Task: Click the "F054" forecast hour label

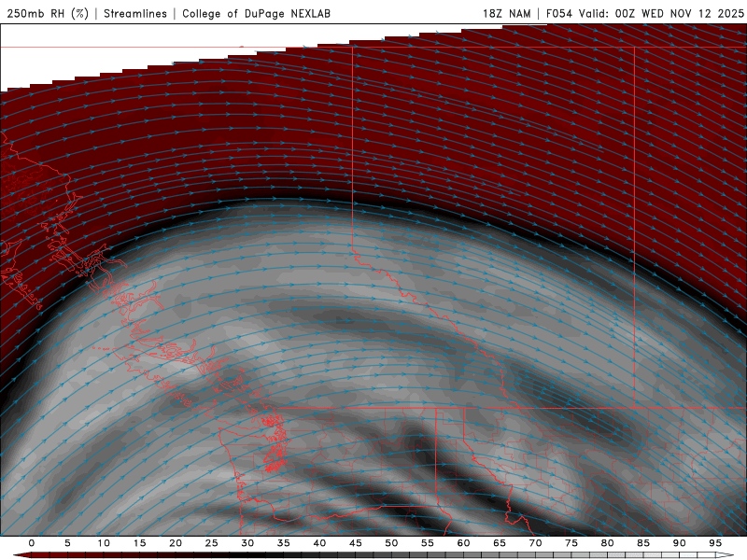Action: (x=558, y=13)
